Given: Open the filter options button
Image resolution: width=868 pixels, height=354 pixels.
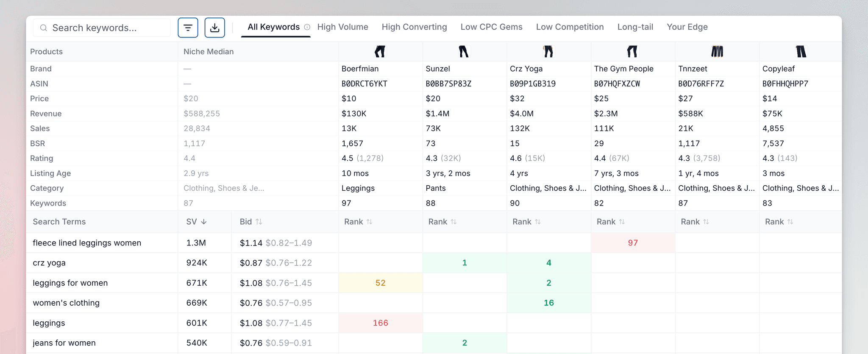Looking at the screenshot, I should pos(188,28).
